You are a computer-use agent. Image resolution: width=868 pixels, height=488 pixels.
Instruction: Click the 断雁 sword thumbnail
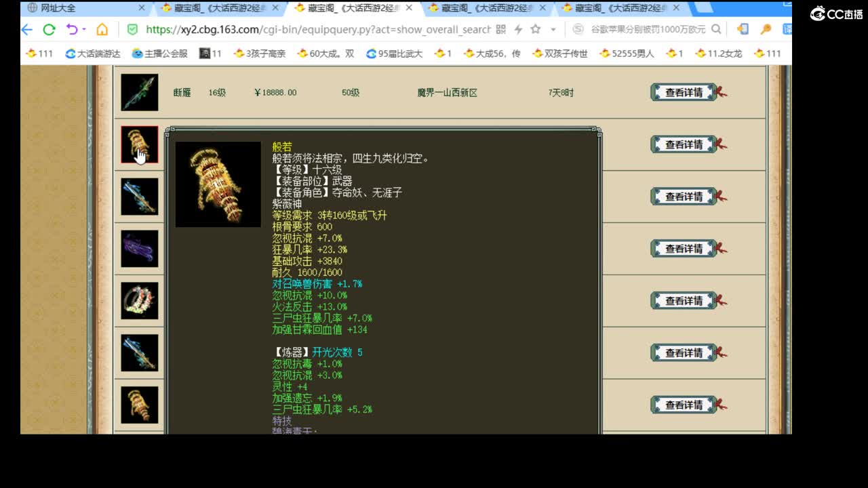(x=140, y=92)
